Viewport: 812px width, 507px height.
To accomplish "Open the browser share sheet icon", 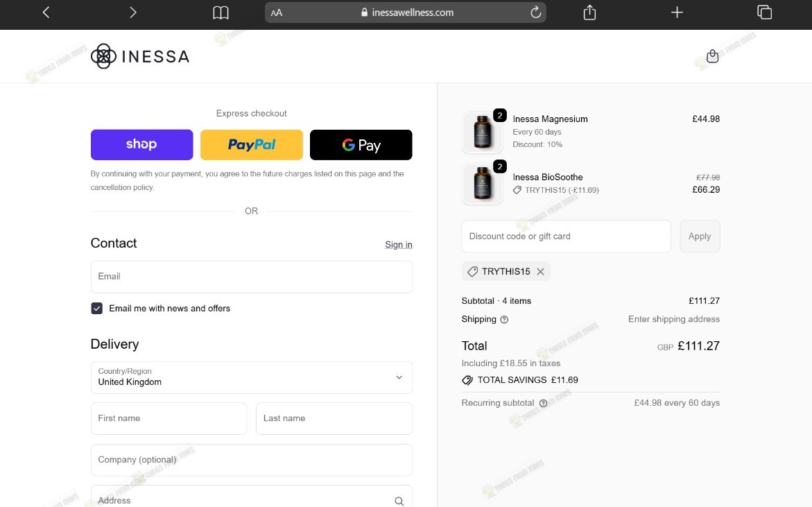I will [x=590, y=12].
